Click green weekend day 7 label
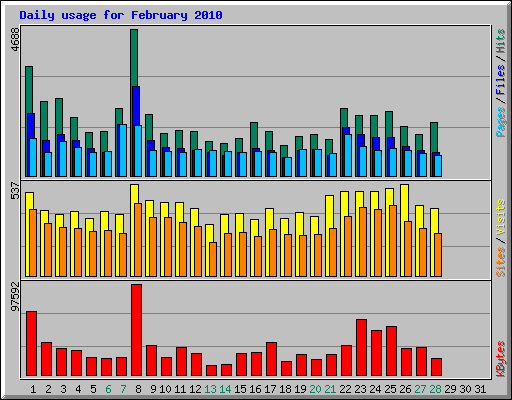Image resolution: width=512 pixels, height=400 pixels. [123, 389]
